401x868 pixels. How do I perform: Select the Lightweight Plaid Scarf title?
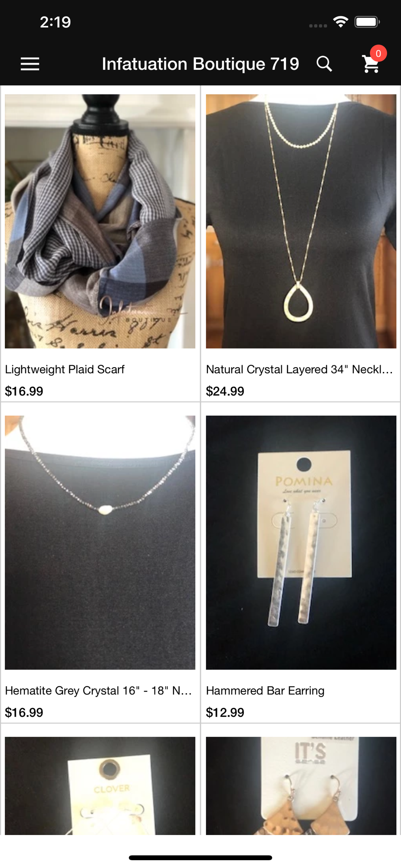65,369
